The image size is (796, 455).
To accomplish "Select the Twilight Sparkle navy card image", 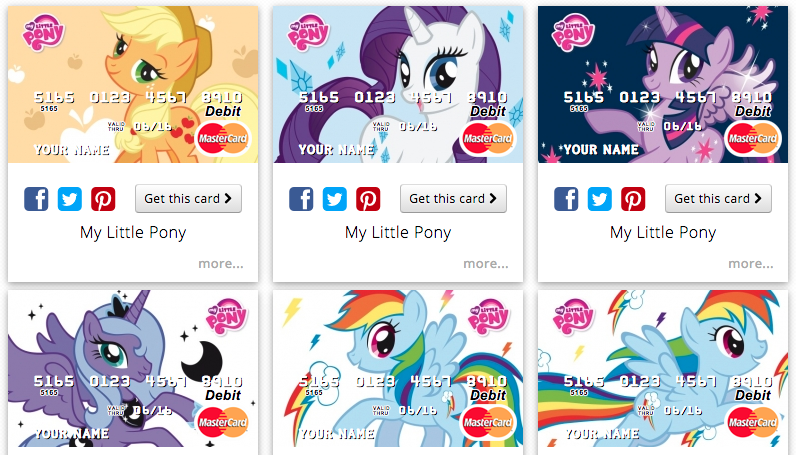I will tap(663, 84).
